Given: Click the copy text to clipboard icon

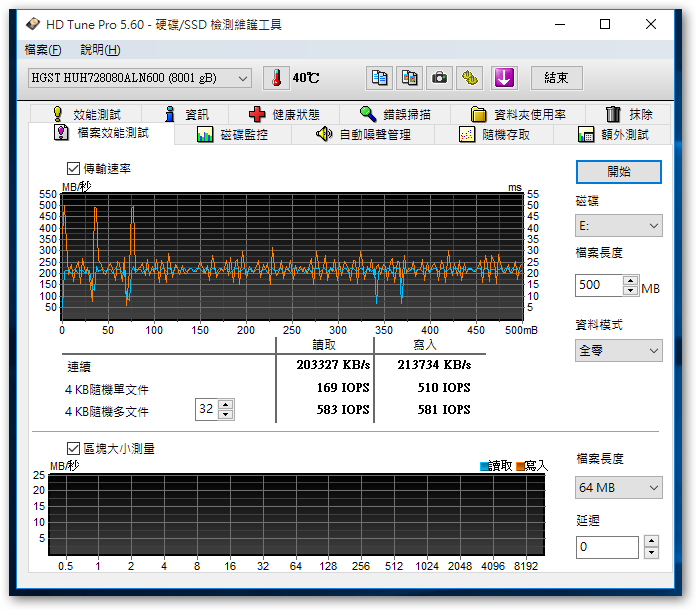Looking at the screenshot, I should [x=379, y=78].
